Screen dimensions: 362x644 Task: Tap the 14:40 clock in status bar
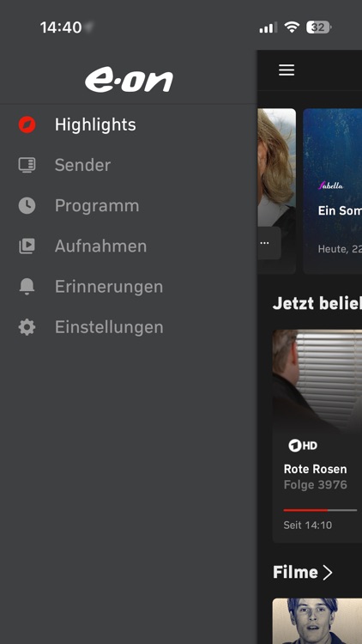61,27
